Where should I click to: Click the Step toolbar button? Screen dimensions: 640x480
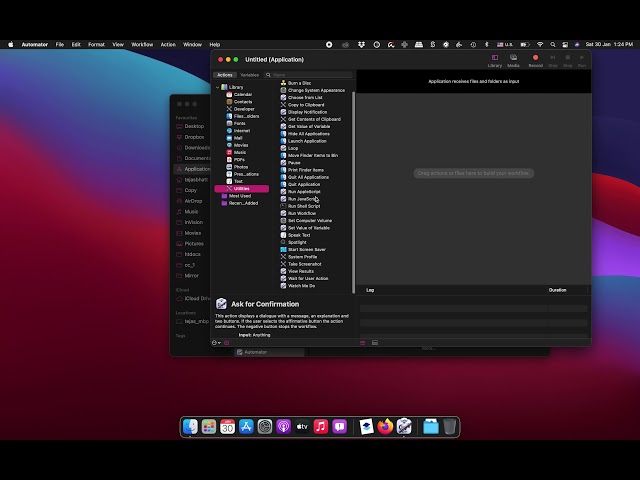553,61
